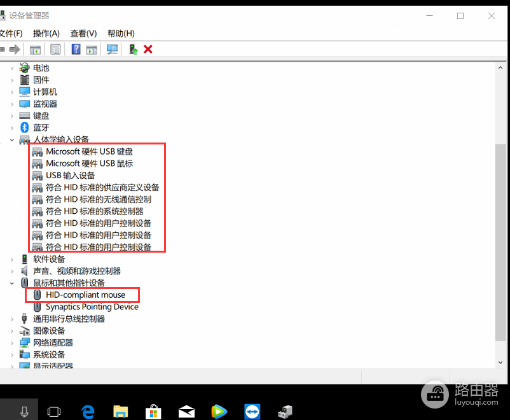Click the taskbar microphone Cortana button
Image resolution: width=510 pixels, height=420 pixels.
(24, 412)
